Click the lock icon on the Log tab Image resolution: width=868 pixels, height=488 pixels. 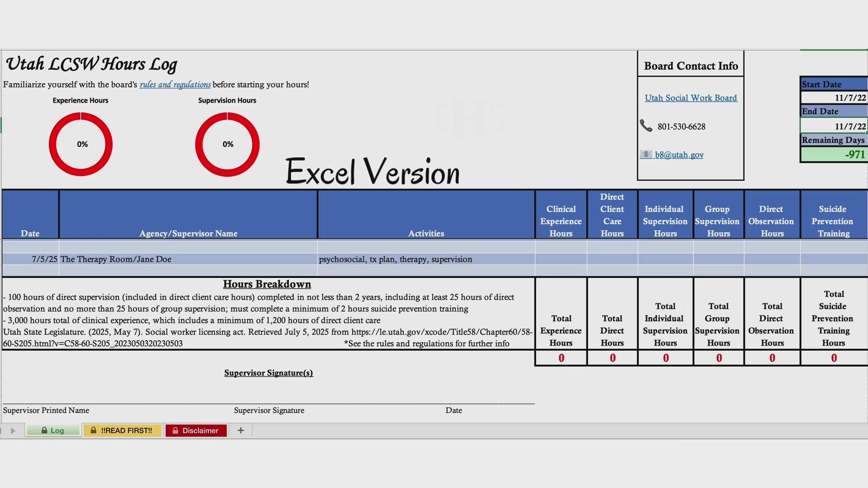pyautogui.click(x=44, y=430)
